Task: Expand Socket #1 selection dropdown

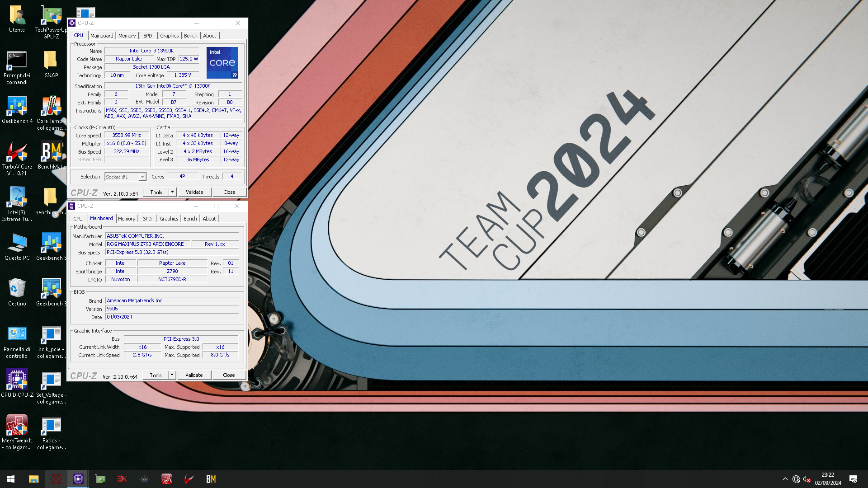Action: click(x=142, y=177)
